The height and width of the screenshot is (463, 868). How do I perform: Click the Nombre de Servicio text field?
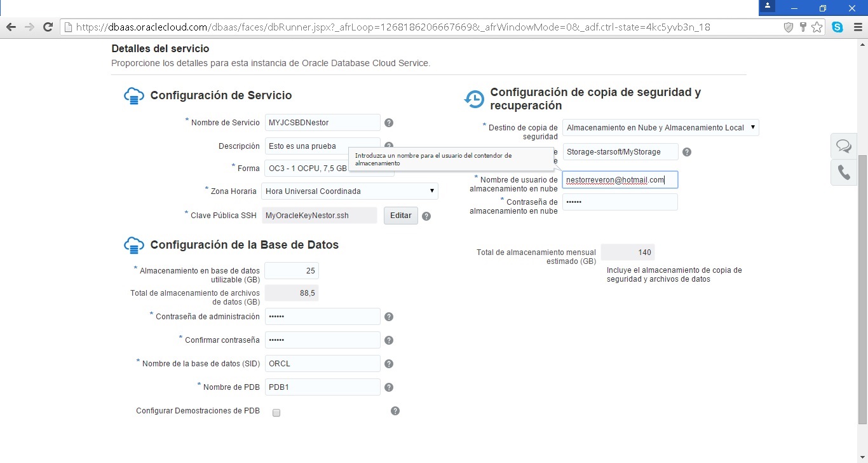[322, 123]
